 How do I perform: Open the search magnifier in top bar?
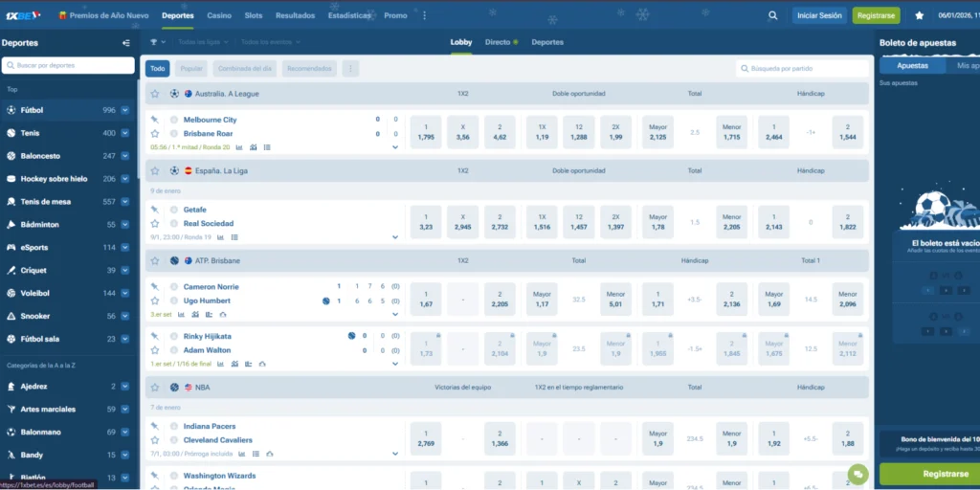(x=773, y=15)
